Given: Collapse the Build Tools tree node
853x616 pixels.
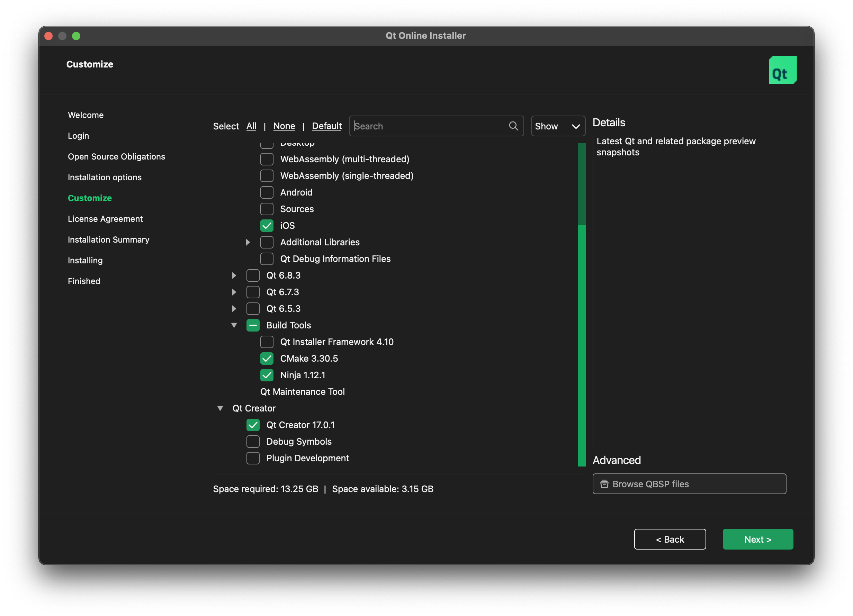Looking at the screenshot, I should click(234, 325).
